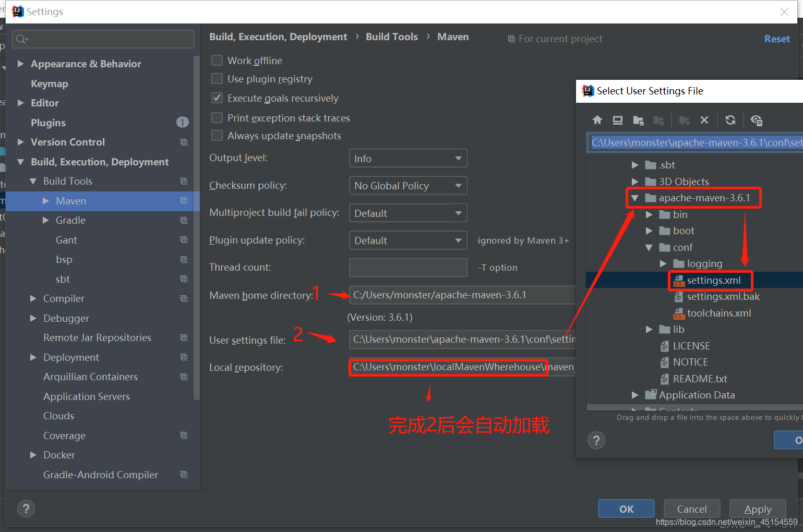803x532 pixels.
Task: Expand the lib folder in tree
Action: click(649, 329)
